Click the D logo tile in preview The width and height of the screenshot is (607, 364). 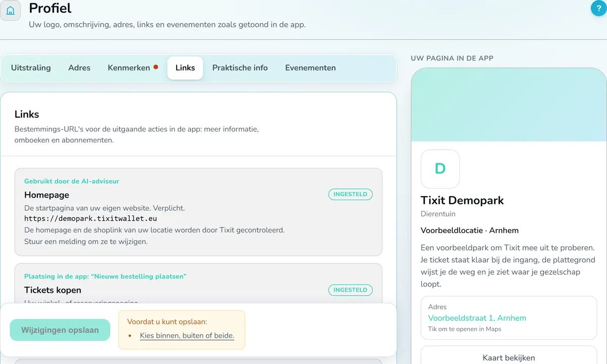(440, 169)
